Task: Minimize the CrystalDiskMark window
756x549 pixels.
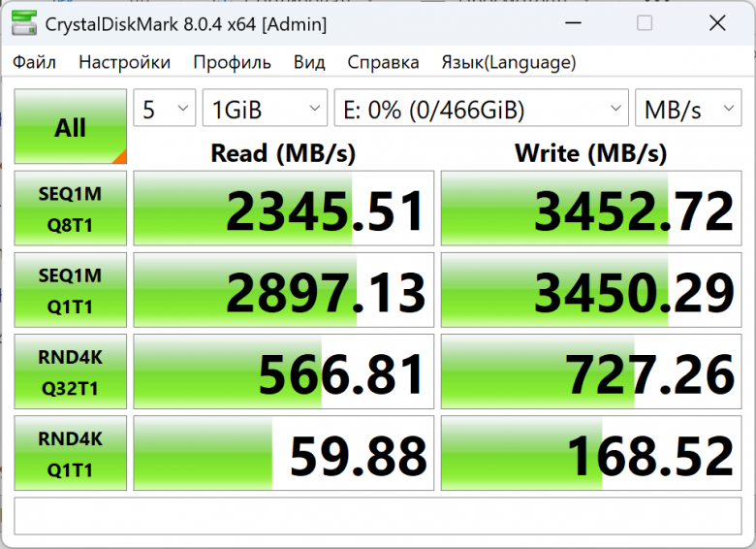Action: pos(573,22)
